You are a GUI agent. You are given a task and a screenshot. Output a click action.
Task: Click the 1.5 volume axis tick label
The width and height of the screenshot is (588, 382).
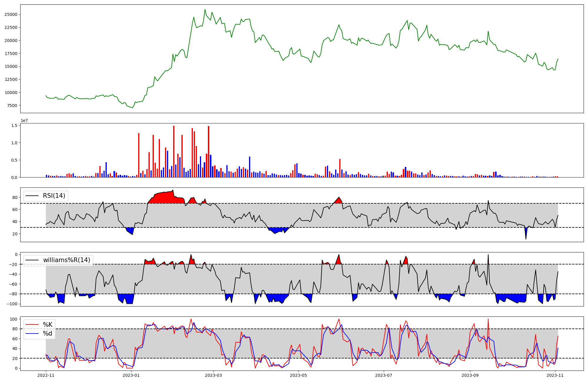click(14, 125)
